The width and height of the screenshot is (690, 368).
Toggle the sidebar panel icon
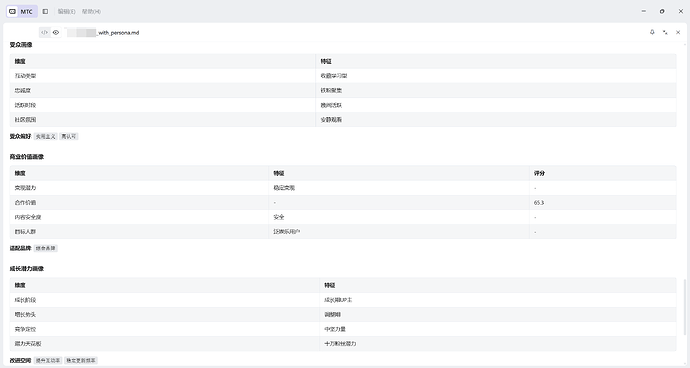tap(45, 11)
